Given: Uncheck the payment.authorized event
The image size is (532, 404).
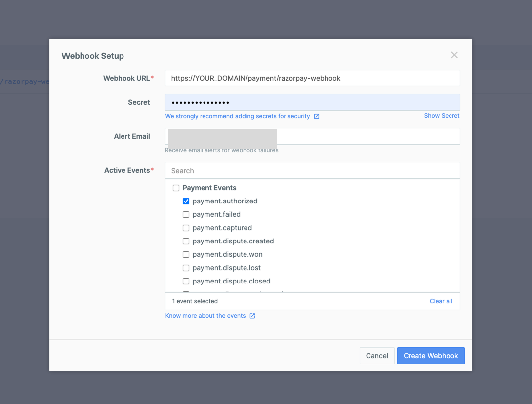Looking at the screenshot, I should [x=186, y=201].
